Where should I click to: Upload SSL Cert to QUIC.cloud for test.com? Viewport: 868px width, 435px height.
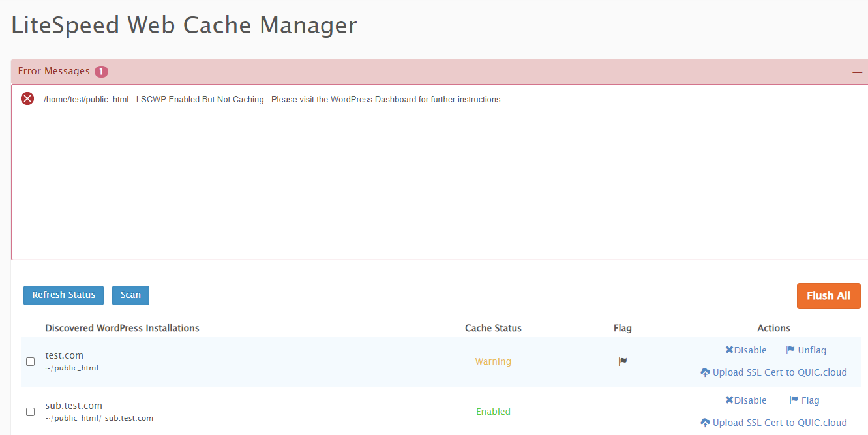773,372
